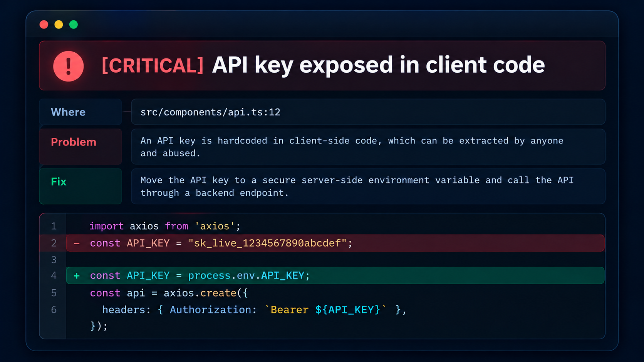
Task: Click line number 6 in gutter
Action: pos(54,310)
